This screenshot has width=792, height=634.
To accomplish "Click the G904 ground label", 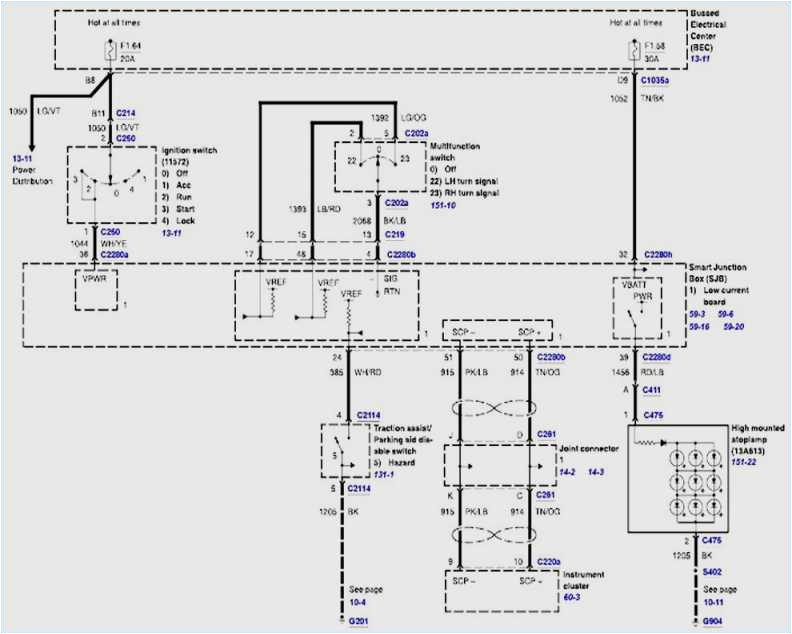I will (x=713, y=623).
